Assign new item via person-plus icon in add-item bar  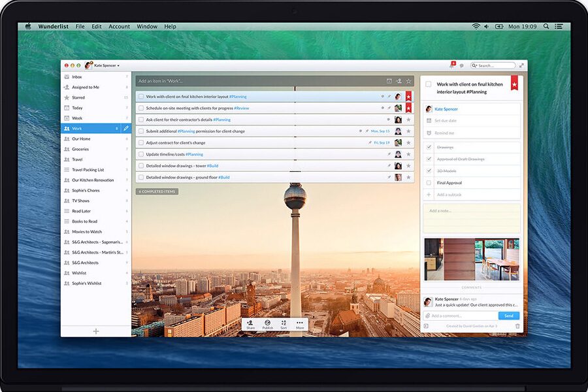399,81
